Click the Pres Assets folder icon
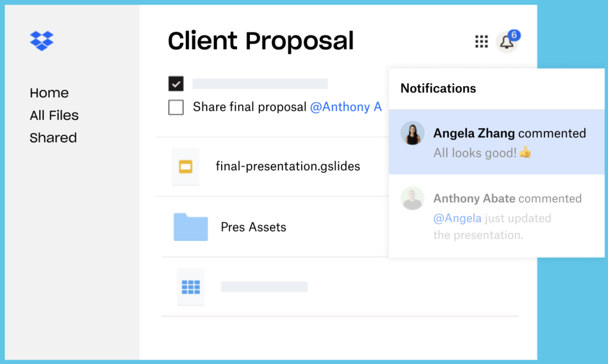Viewport: 608px width, 364px height. click(x=191, y=227)
